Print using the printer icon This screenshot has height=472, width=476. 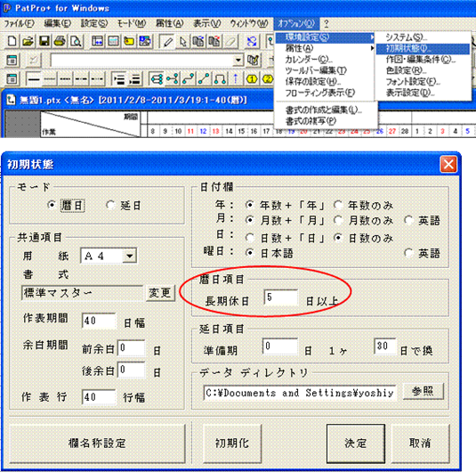pos(60,42)
